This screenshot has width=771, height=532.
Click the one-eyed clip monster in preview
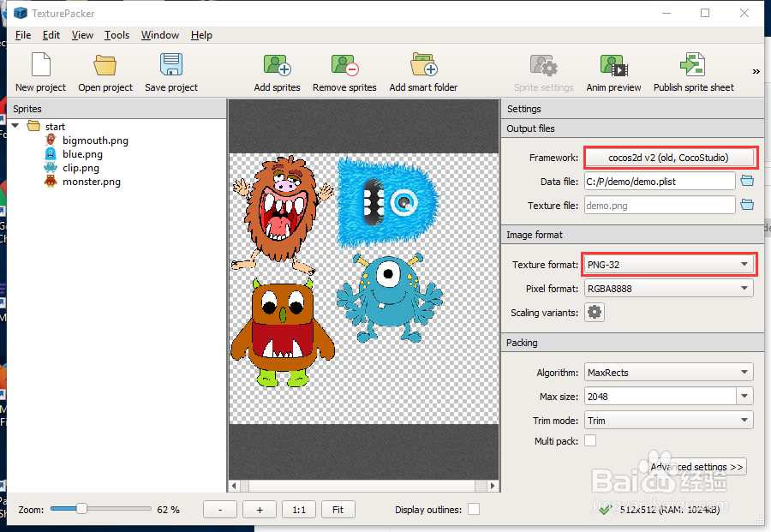pos(389,298)
